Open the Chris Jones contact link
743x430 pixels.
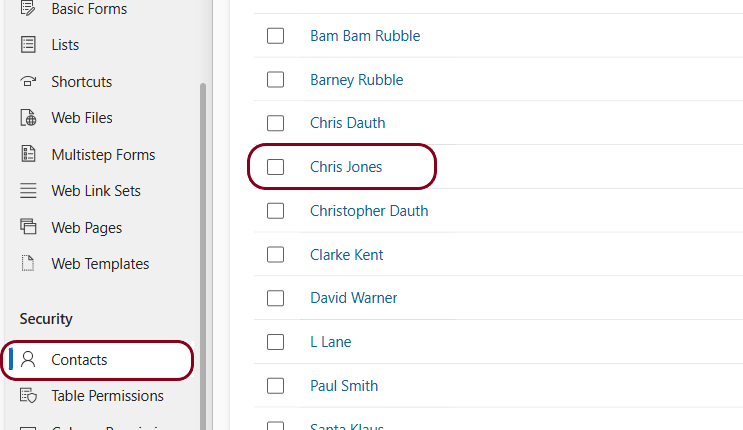point(346,167)
